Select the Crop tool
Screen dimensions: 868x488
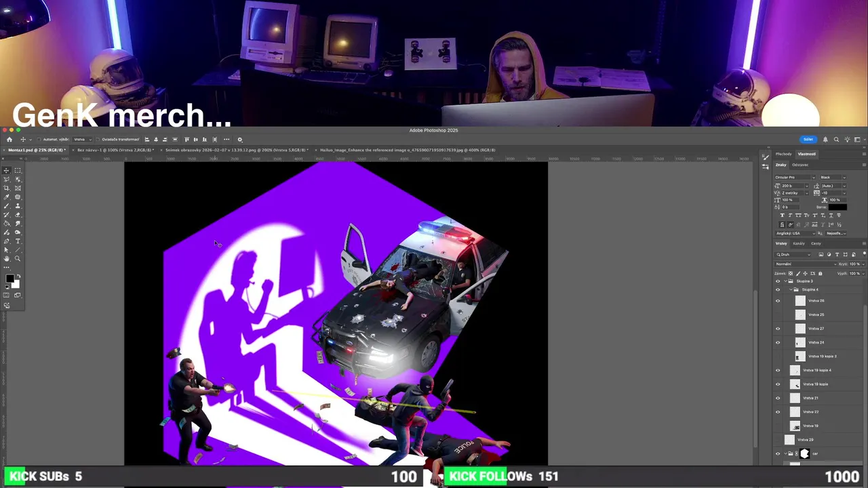pos(6,188)
